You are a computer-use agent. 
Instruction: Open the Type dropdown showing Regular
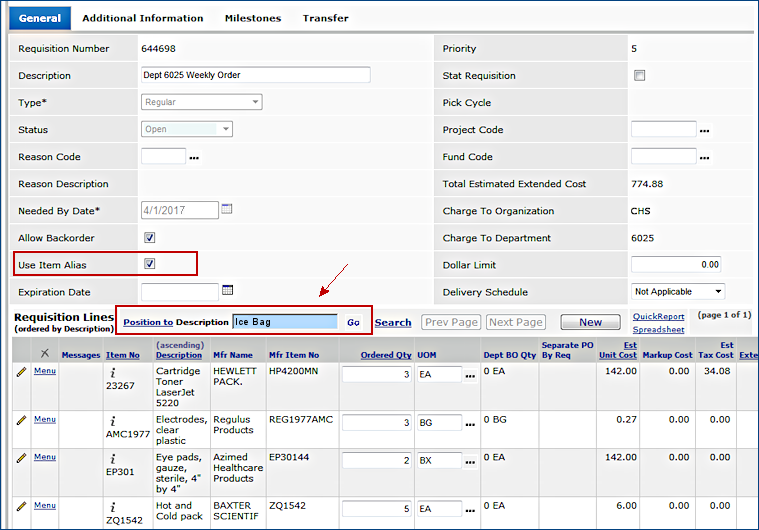(201, 102)
